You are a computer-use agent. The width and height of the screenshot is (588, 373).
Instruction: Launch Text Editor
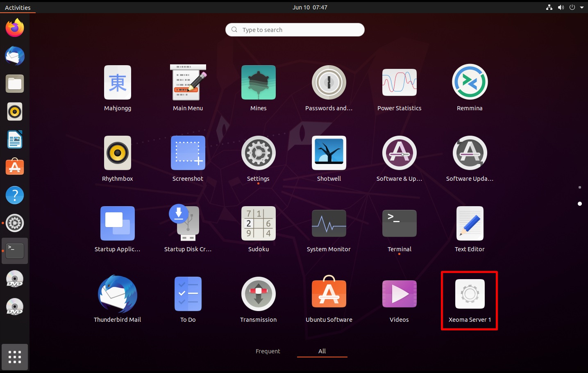tap(470, 229)
